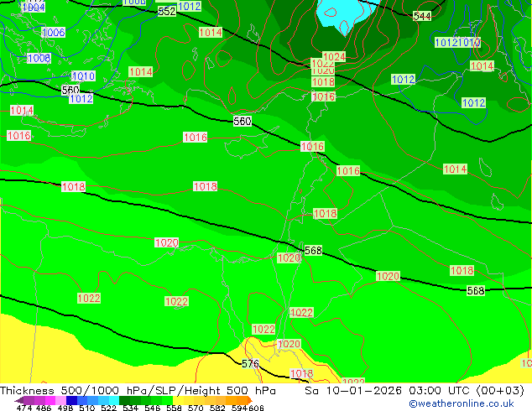Click the forecast offset text (00+03)

point(500,391)
